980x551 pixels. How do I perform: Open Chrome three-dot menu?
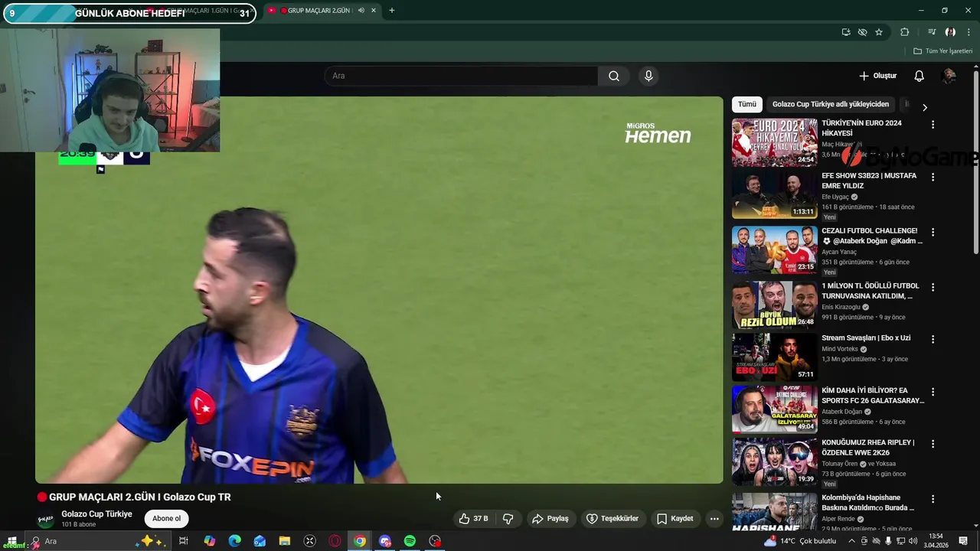pyautogui.click(x=969, y=32)
